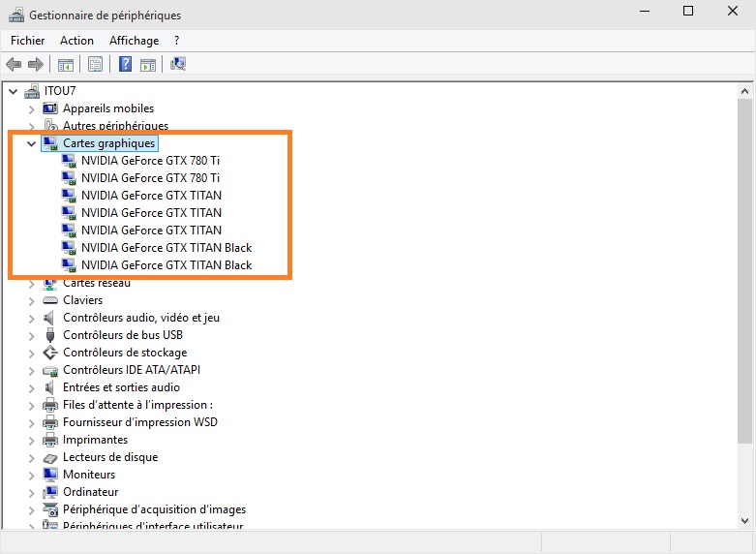756x554 pixels.
Task: Open the ? help menu
Action: point(176,41)
